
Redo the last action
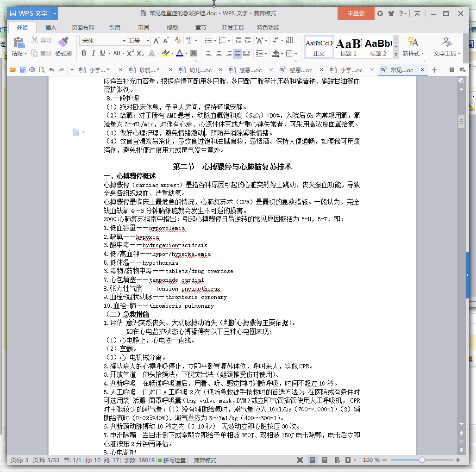tap(61, 70)
